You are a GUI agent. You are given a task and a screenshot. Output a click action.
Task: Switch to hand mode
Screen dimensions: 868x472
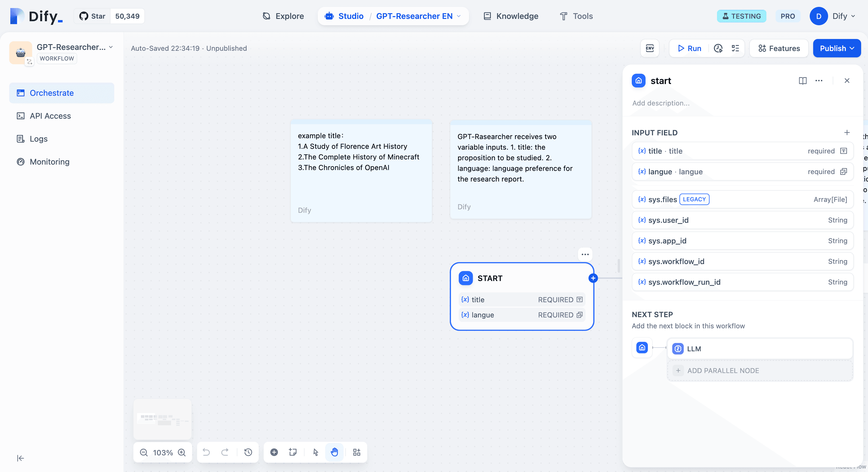pos(334,452)
